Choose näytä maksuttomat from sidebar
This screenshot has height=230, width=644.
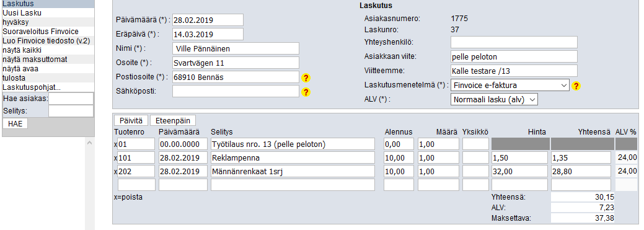(35, 59)
